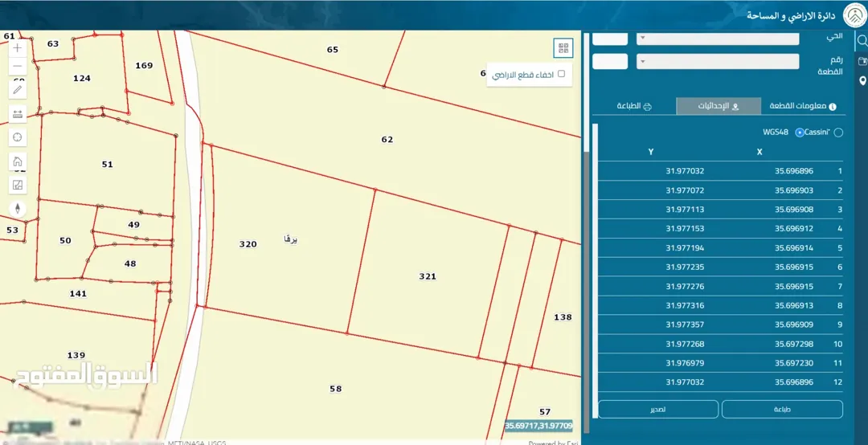
Task: Switch to الإحداثيات tab
Action: [x=719, y=106]
